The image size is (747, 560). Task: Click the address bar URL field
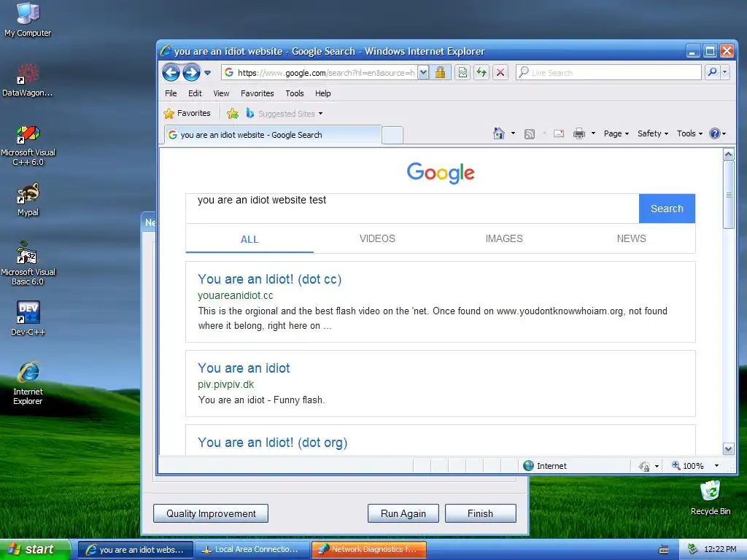pyautogui.click(x=320, y=73)
